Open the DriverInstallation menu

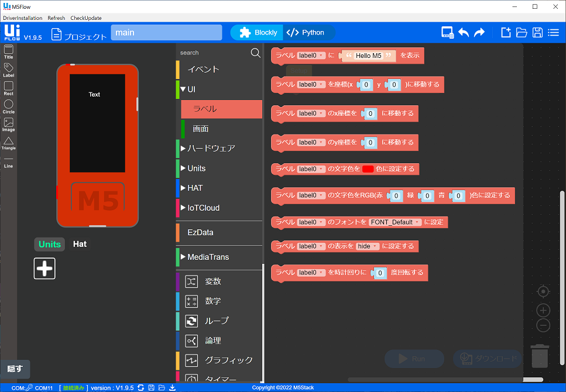pyautogui.click(x=23, y=18)
